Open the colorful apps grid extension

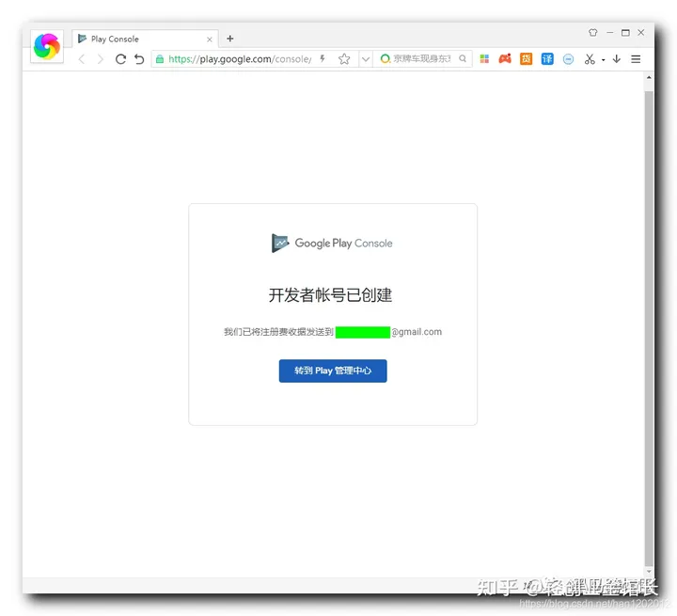point(484,58)
